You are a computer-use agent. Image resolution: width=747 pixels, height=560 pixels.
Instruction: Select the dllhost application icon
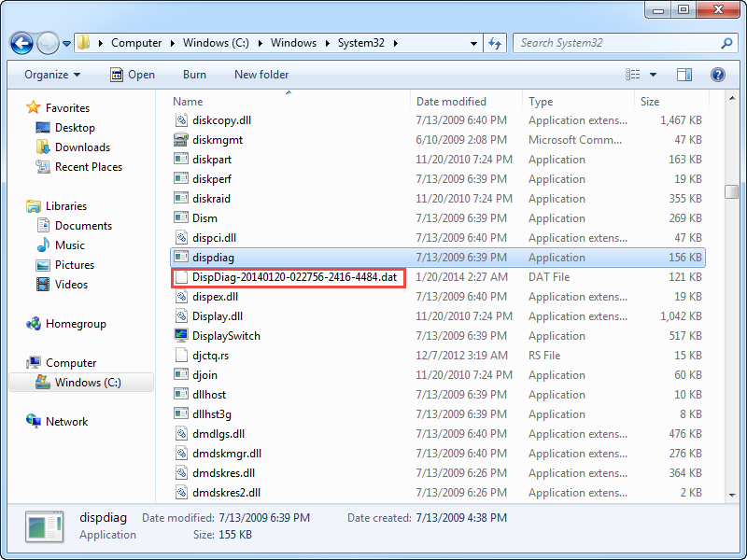[181, 394]
